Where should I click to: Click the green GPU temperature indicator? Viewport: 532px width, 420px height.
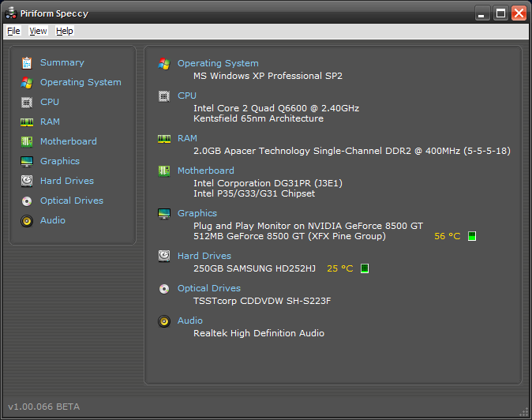point(472,236)
